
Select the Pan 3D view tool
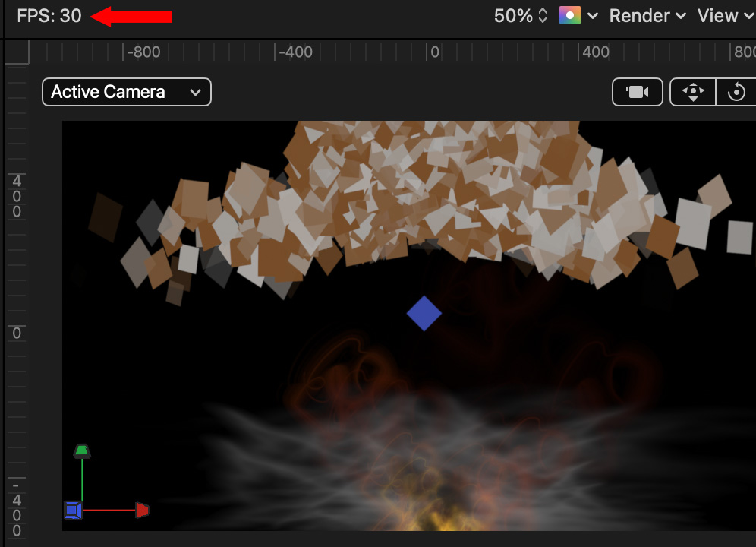693,92
